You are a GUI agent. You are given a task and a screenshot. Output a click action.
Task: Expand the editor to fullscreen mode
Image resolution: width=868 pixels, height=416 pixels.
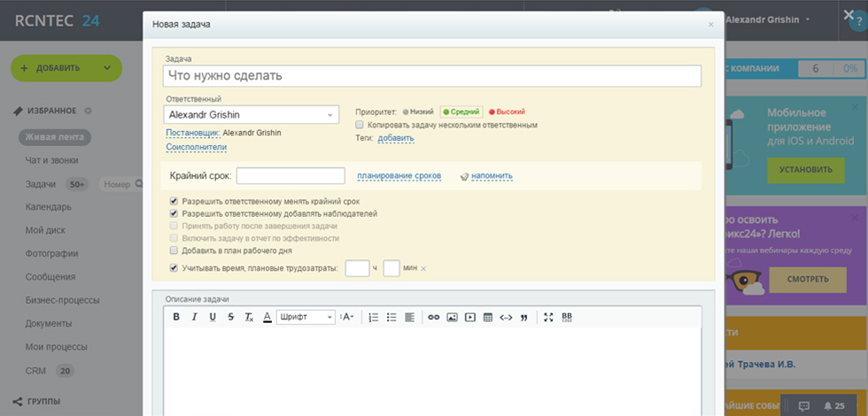click(x=548, y=317)
